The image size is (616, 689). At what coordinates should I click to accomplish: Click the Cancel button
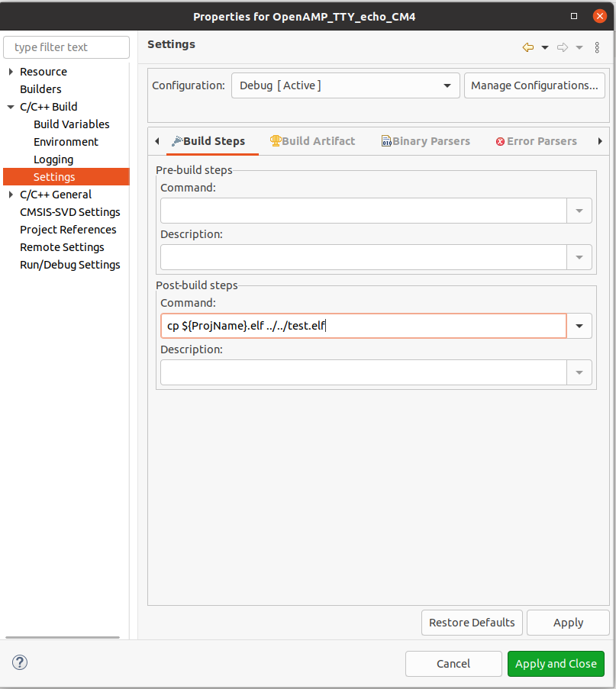453,664
